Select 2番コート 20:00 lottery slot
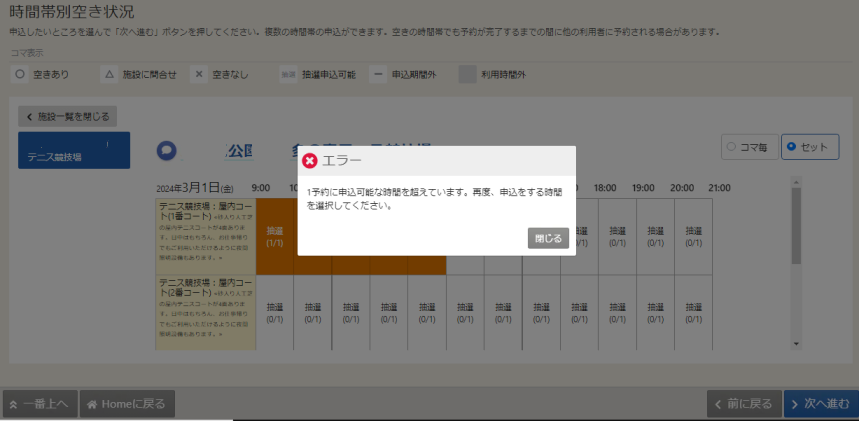The height and width of the screenshot is (421, 859). [x=694, y=312]
